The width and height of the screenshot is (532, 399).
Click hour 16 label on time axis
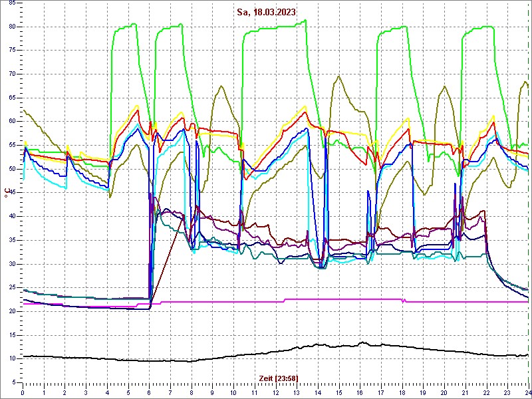(360, 392)
